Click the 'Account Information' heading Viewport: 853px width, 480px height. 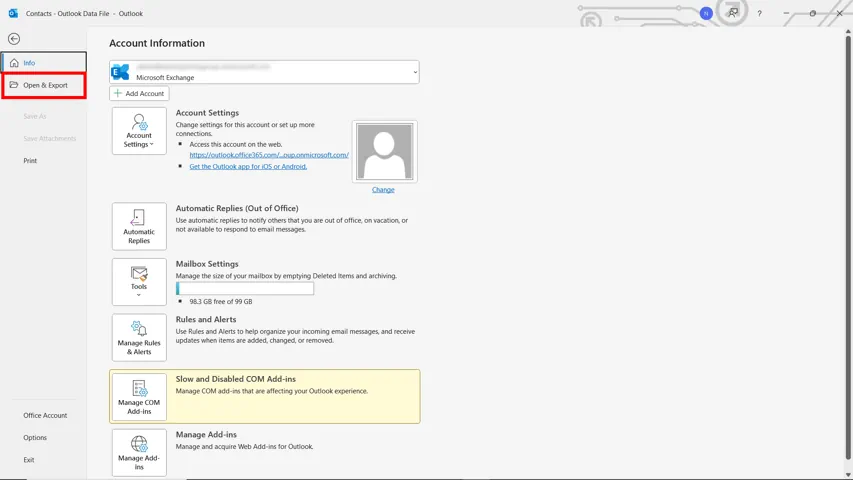pos(157,43)
